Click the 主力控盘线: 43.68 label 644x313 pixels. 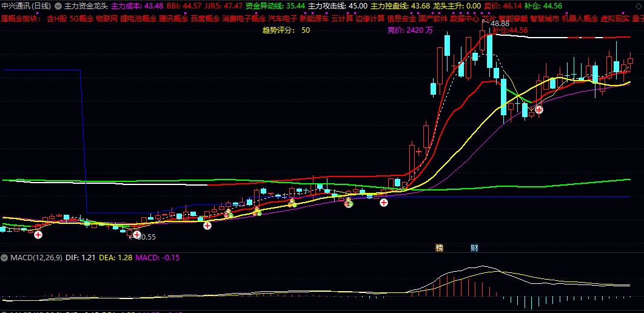[x=400, y=6]
